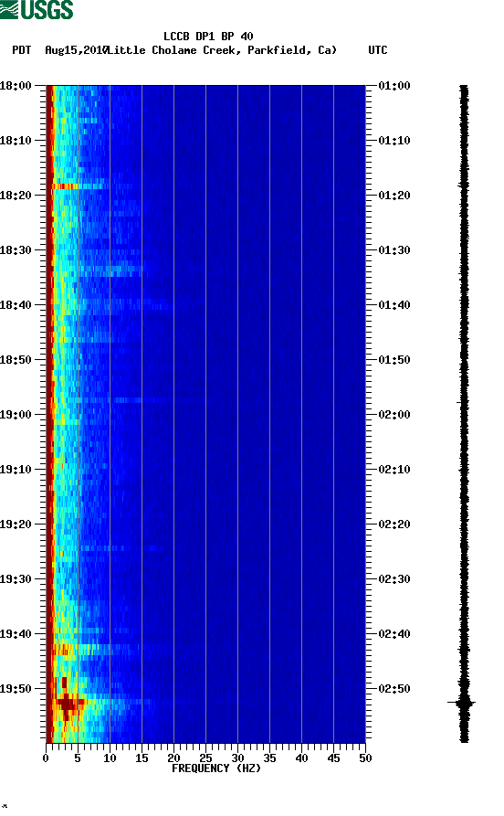Click the PDT timezone label
The image size is (504, 816).
click(21, 50)
